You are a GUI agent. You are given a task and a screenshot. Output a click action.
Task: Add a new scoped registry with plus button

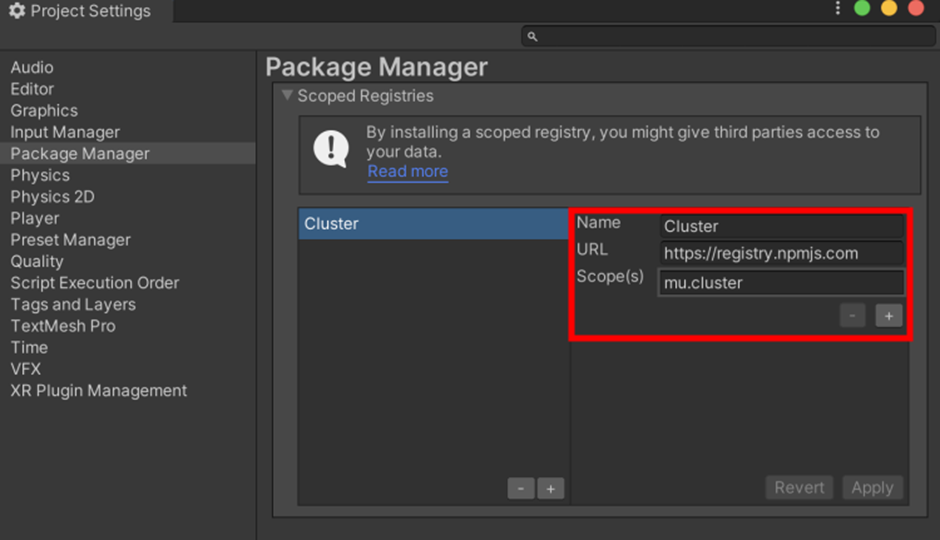tap(551, 488)
